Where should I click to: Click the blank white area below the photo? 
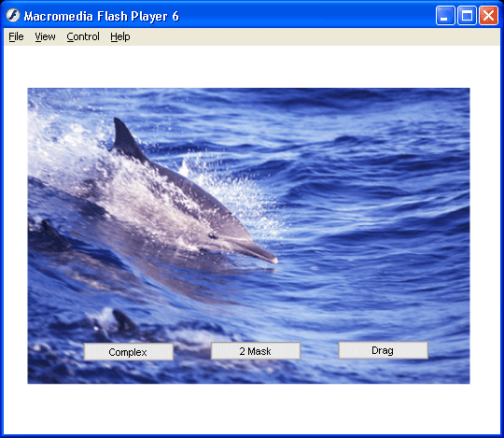[251, 408]
